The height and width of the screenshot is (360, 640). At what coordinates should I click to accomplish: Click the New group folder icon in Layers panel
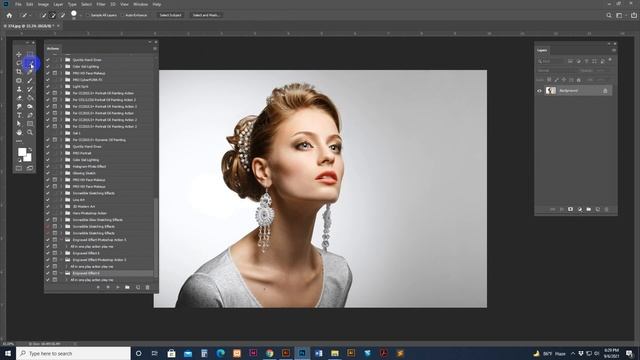coord(589,209)
